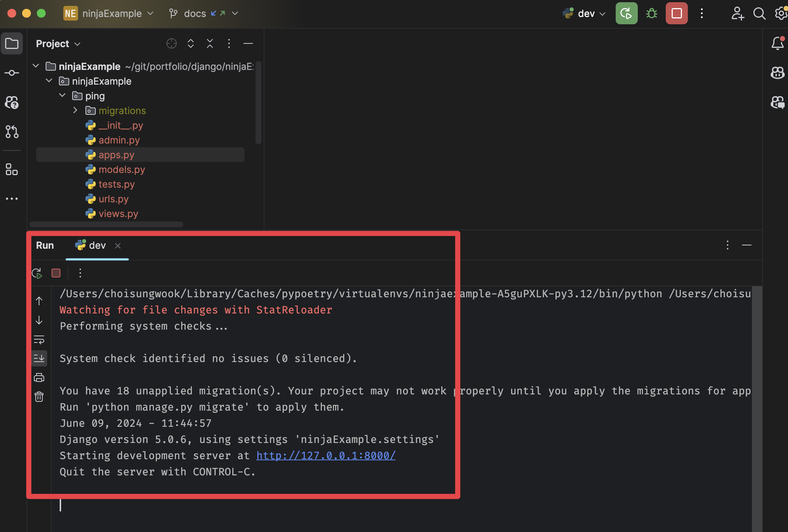The image size is (788, 532).
Task: Select the dev tab in Run panel
Action: 97,245
